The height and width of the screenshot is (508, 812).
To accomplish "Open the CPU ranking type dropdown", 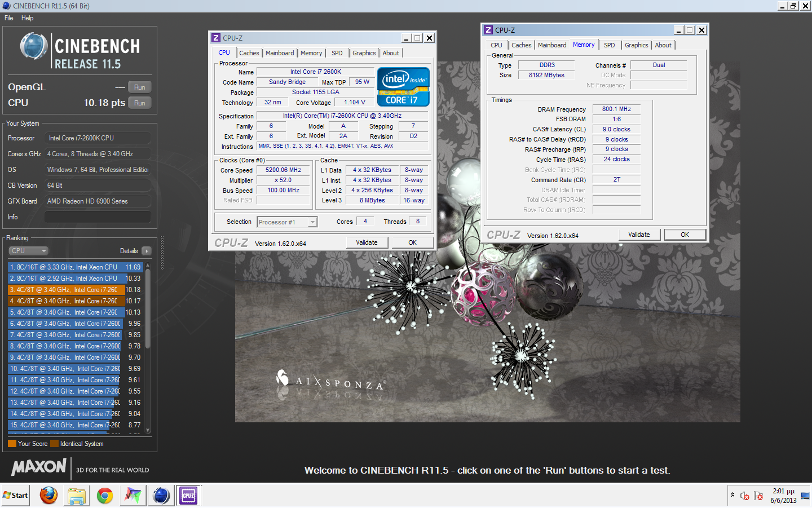I will click(x=28, y=251).
